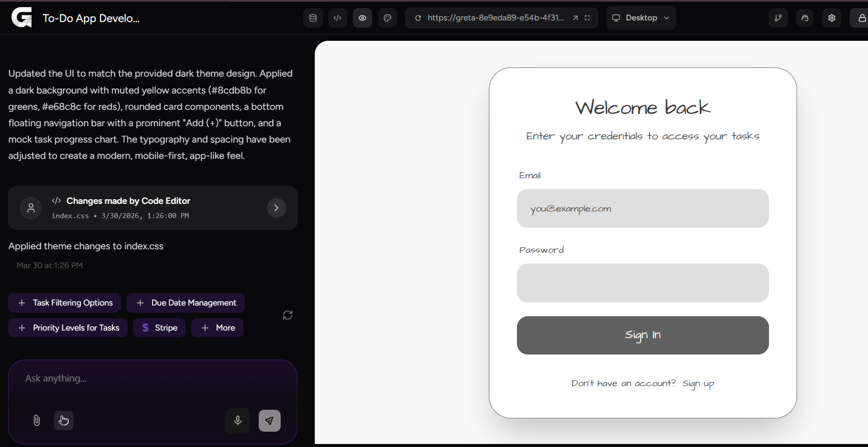Viewport: 868px width, 447px height.
Task: Open the database panel icon
Action: pos(313,18)
